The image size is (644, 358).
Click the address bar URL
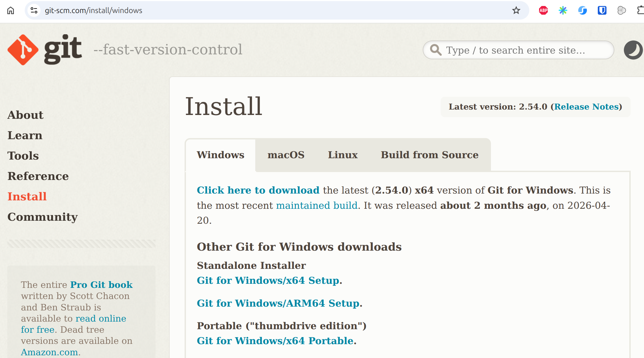coord(94,11)
